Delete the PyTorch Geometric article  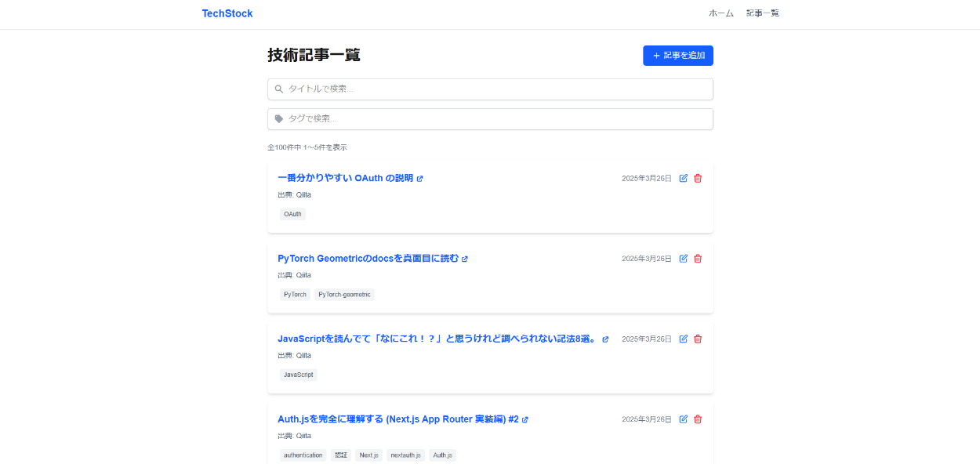[x=698, y=259]
